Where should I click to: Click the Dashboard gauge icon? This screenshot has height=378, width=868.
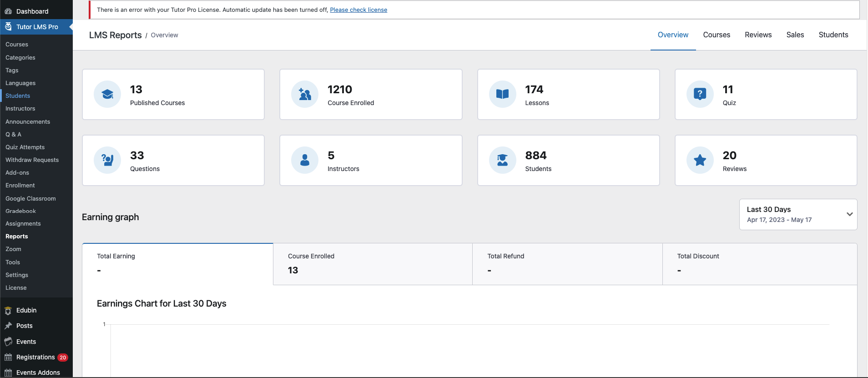[x=8, y=11]
